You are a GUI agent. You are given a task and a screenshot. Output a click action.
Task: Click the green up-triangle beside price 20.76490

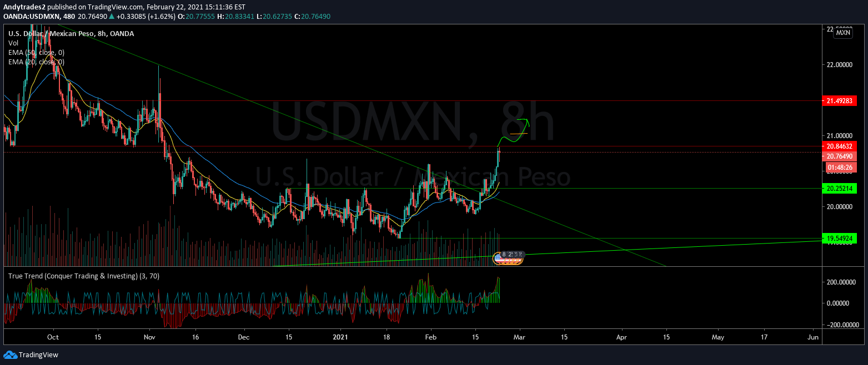pyautogui.click(x=111, y=17)
